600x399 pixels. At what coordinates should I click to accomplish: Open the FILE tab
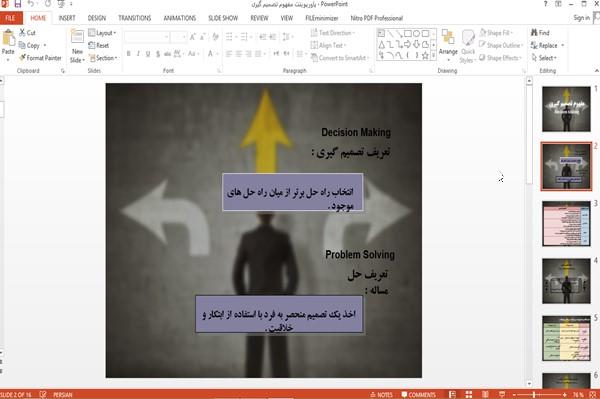11,18
